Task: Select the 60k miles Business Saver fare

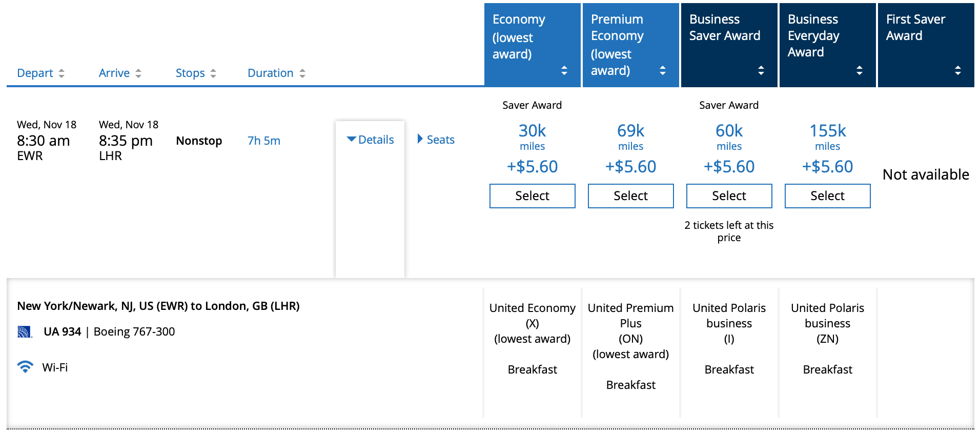Action: [x=729, y=196]
